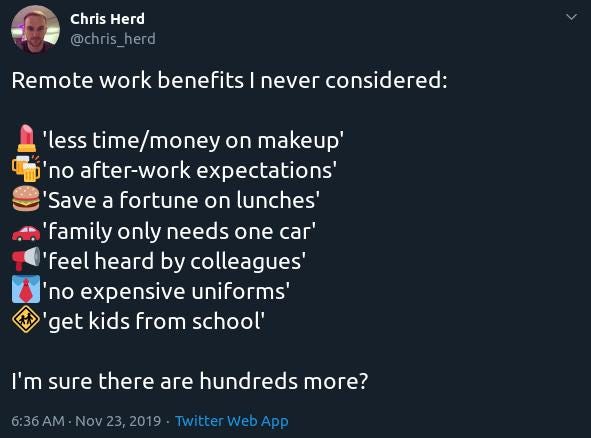The image size is (591, 438).
Task: Click the 'no after-work expectations' text
Action: pos(190,170)
